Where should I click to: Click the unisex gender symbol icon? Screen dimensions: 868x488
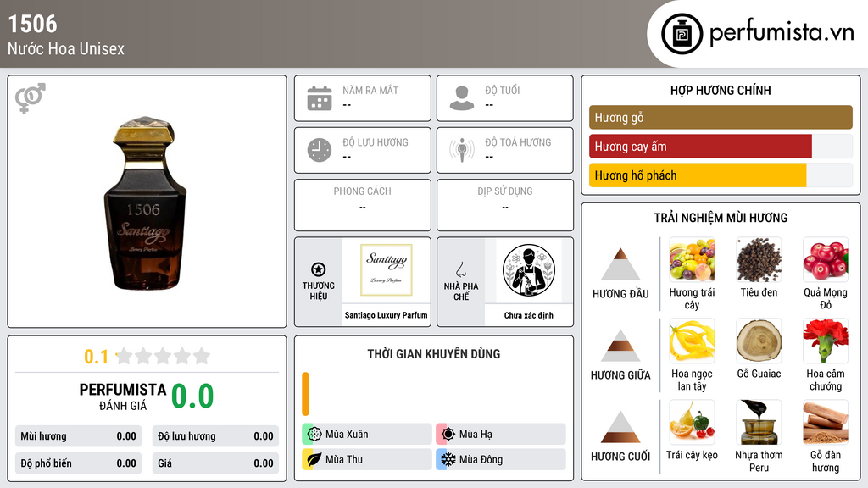coord(30,98)
